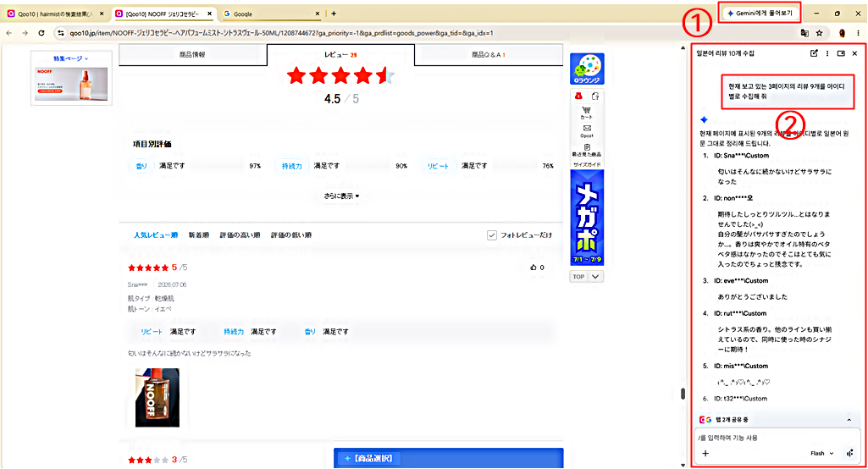Select the リピート rating category tag
The width and height of the screenshot is (868, 469).
pos(438,166)
